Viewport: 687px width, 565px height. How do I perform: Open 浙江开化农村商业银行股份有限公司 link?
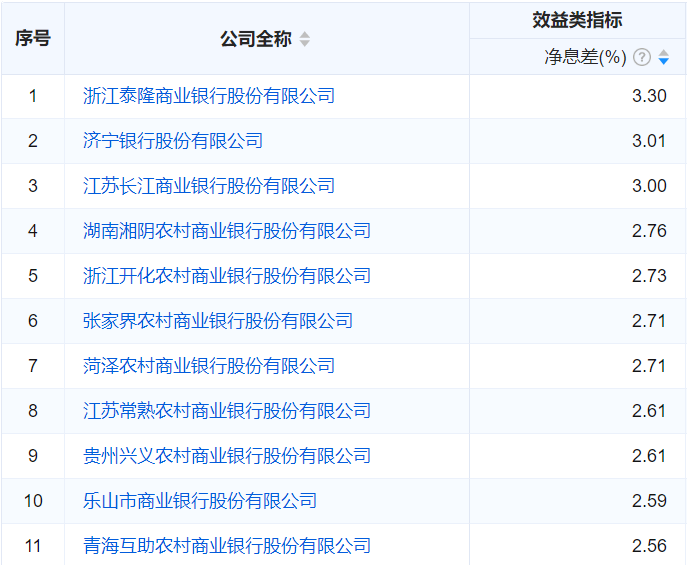click(227, 276)
